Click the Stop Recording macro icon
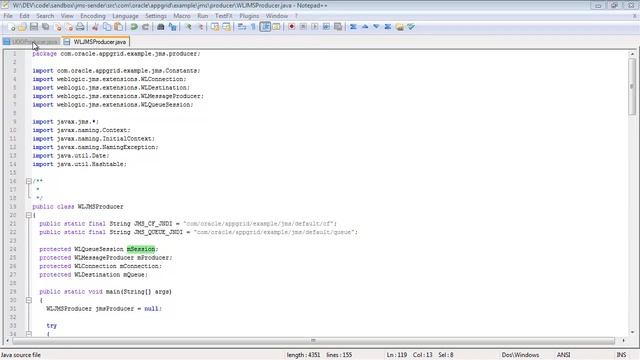This screenshot has width=640, height=360. (x=303, y=27)
